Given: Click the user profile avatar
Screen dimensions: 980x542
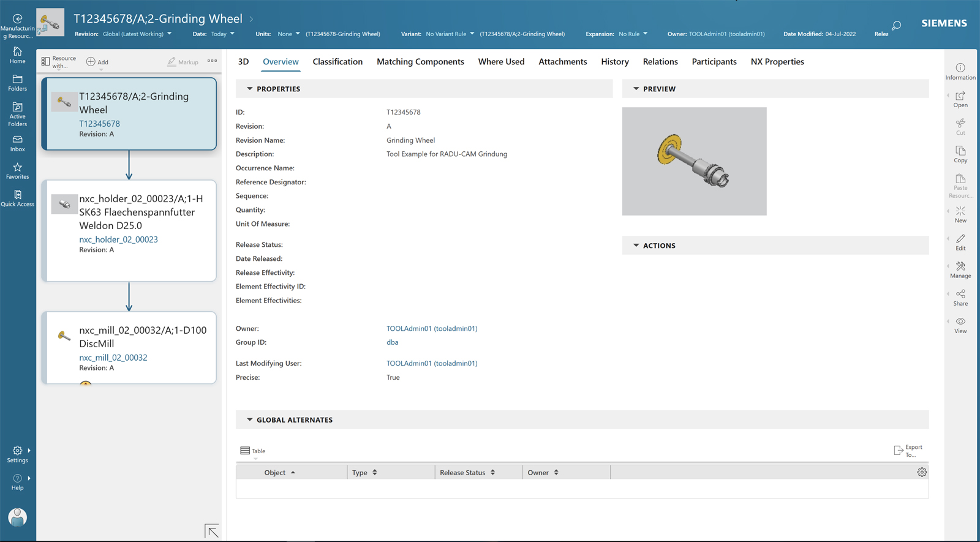Looking at the screenshot, I should coord(17,517).
